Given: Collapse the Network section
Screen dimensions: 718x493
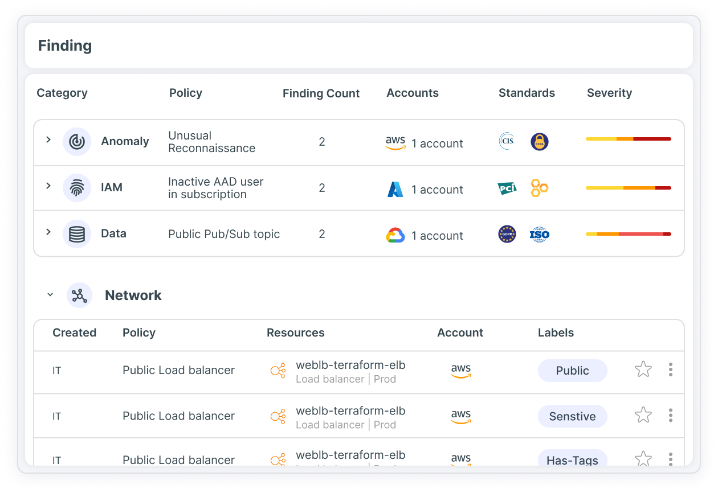Looking at the screenshot, I should 49,295.
